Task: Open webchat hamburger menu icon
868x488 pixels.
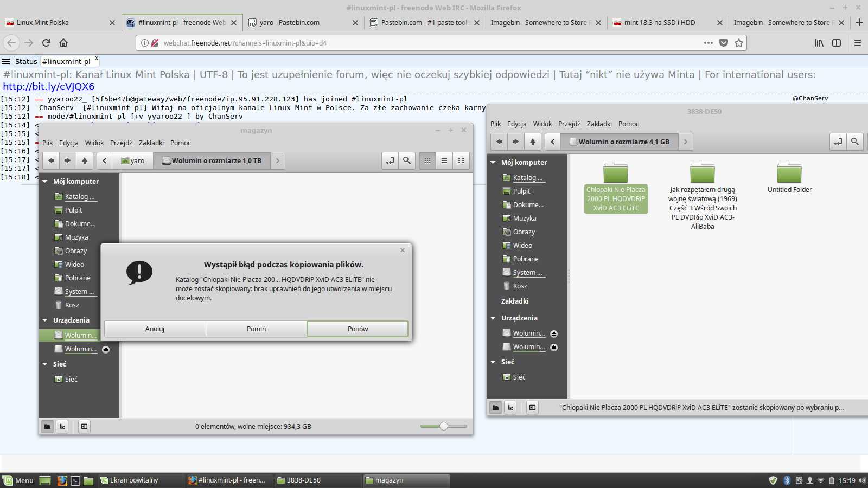Action: (6, 61)
